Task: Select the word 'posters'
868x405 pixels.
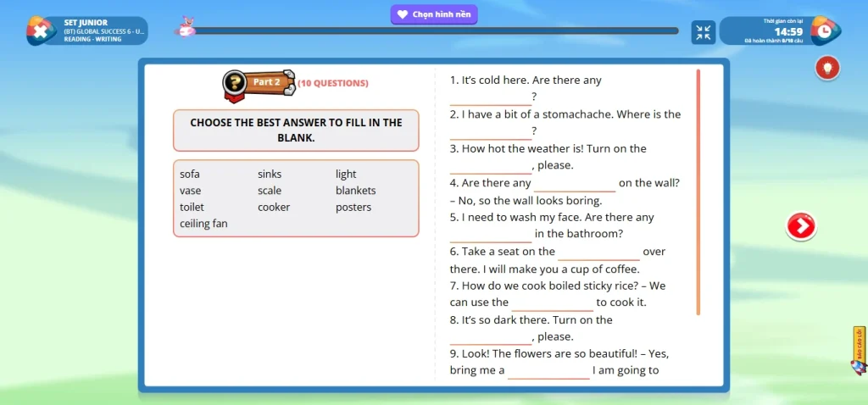Action: [353, 208]
